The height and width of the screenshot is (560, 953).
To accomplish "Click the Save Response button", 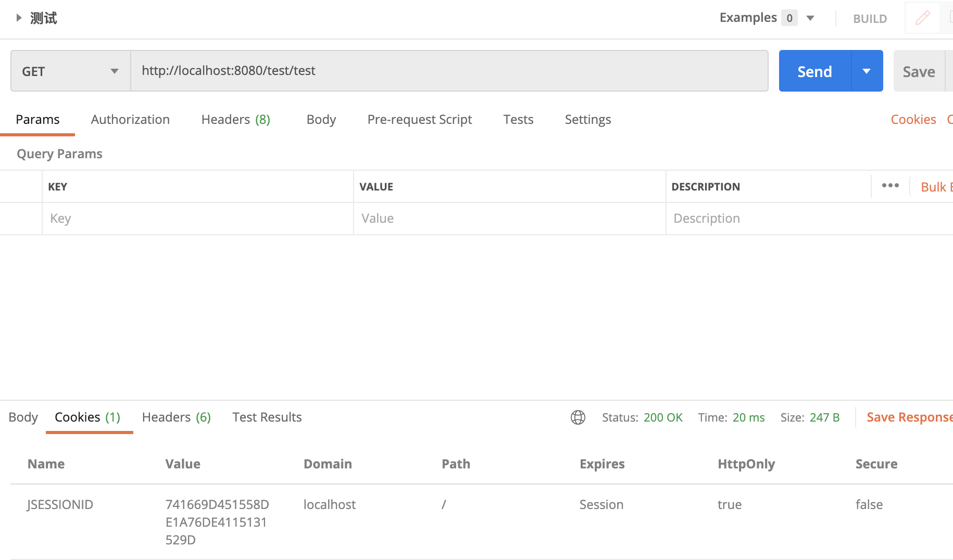I will (x=910, y=417).
